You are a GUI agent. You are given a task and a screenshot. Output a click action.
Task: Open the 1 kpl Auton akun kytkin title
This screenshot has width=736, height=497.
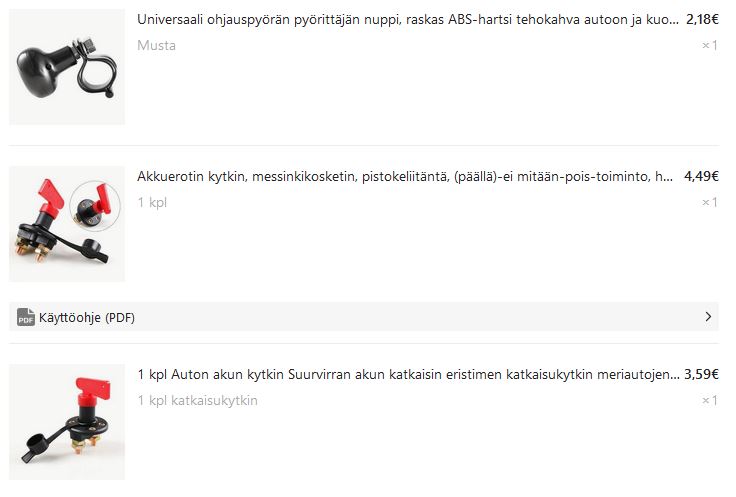tap(408, 375)
